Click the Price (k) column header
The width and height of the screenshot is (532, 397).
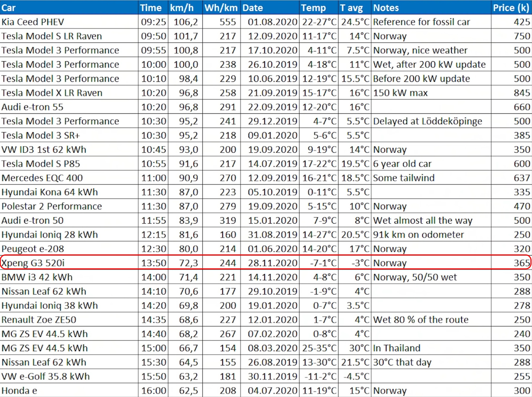tap(511, 7)
